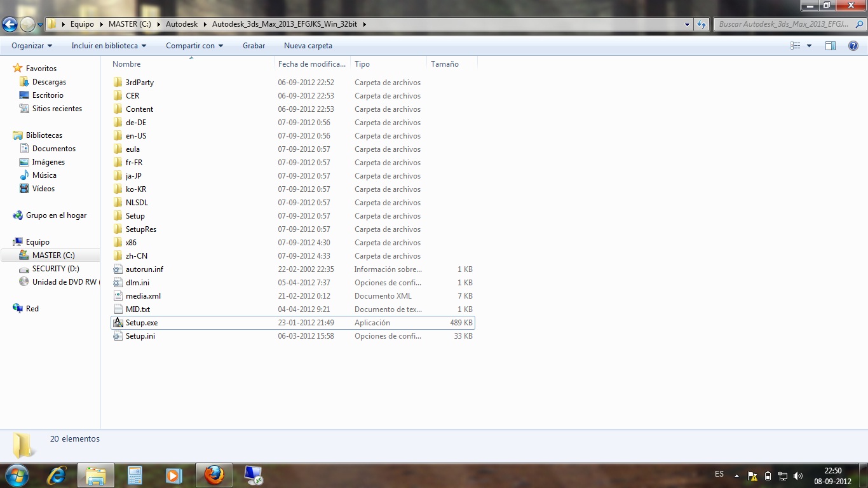Select MASTER (C:) drive in sidebar
The width and height of the screenshot is (868, 488).
point(53,255)
